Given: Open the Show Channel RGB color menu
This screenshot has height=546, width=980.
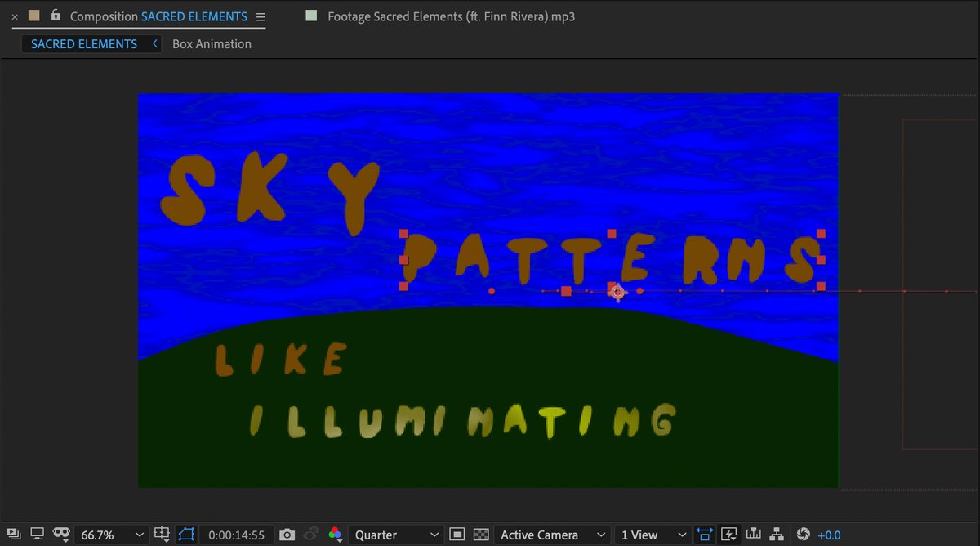Looking at the screenshot, I should pos(336,535).
